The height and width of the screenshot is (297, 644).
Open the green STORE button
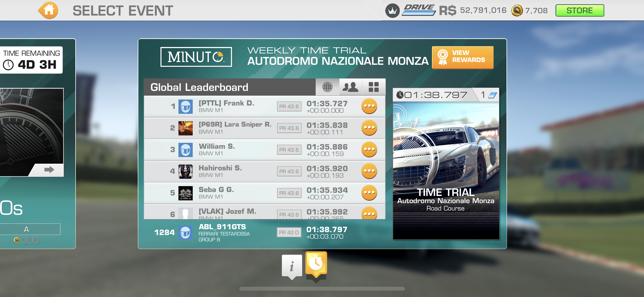coord(580,11)
